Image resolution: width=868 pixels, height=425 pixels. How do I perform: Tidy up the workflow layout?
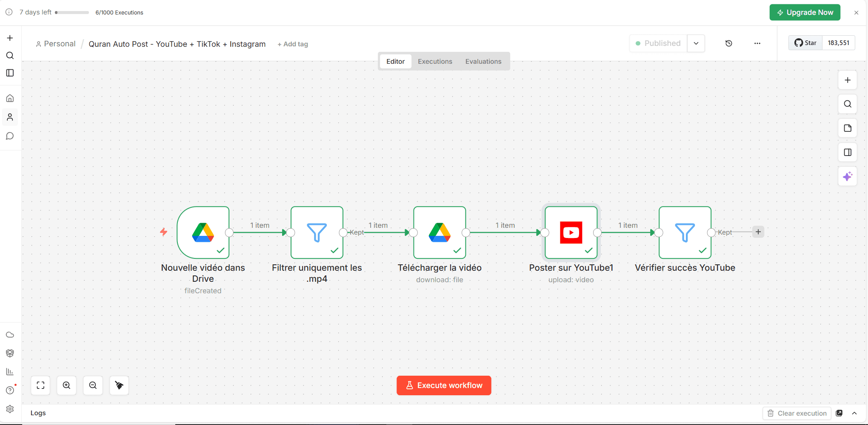[119, 385]
